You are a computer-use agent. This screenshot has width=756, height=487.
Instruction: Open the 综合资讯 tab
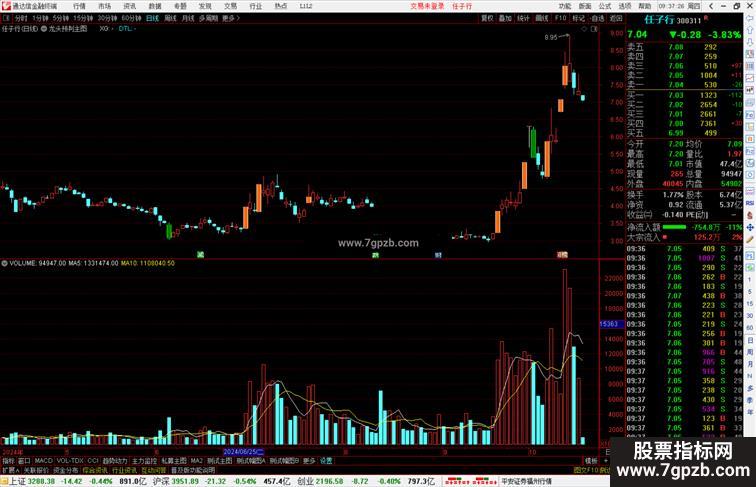(95, 470)
